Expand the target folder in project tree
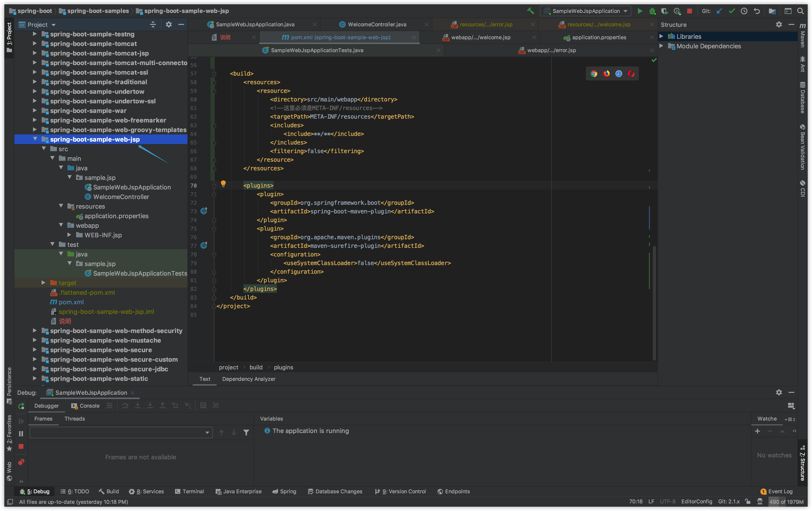The image size is (812, 511). 44,283
